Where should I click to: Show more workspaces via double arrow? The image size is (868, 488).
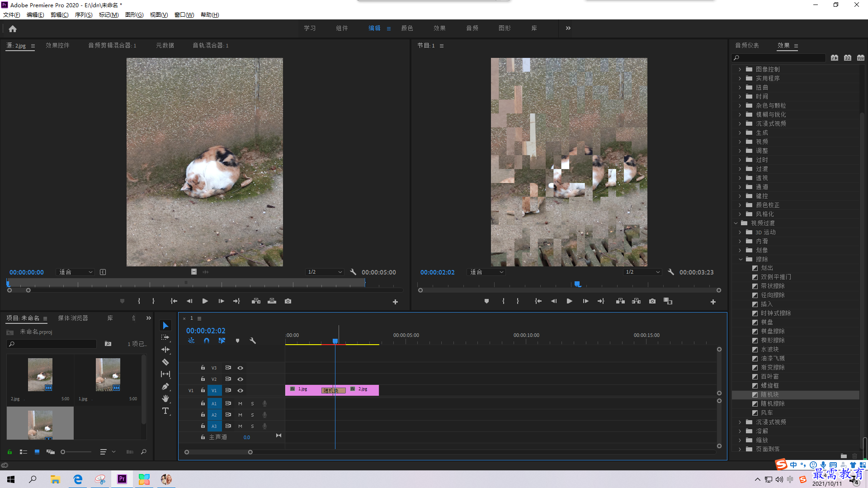click(568, 28)
